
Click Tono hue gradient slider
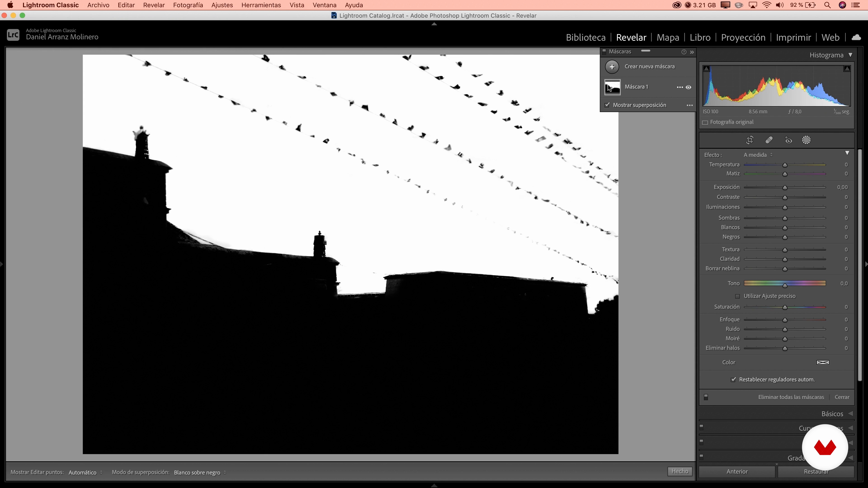(x=785, y=283)
